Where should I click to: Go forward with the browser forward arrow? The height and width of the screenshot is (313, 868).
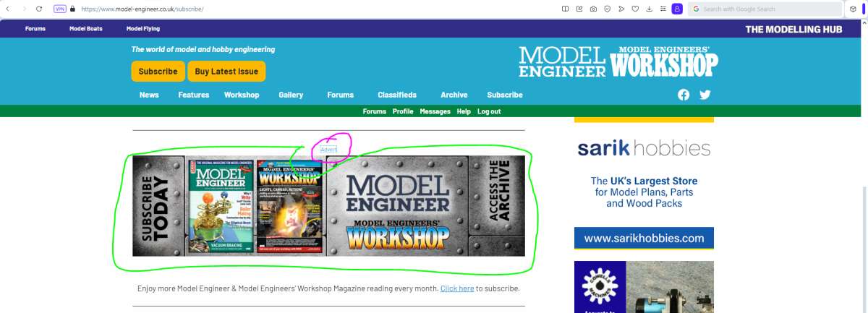tap(23, 9)
